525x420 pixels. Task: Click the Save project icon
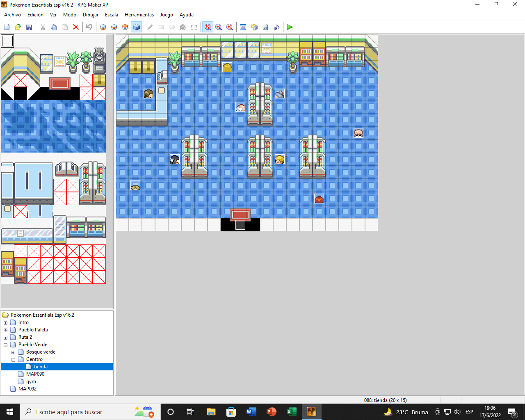coord(29,27)
